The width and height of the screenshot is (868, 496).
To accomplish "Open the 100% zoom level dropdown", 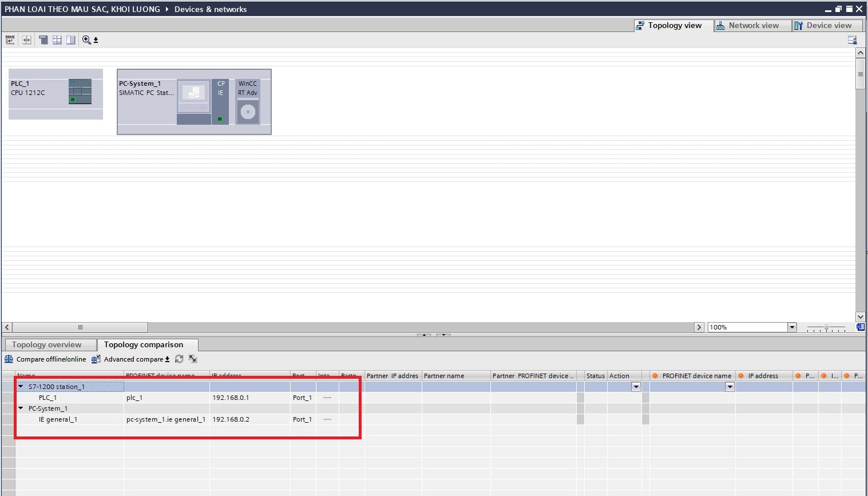I will pyautogui.click(x=792, y=327).
